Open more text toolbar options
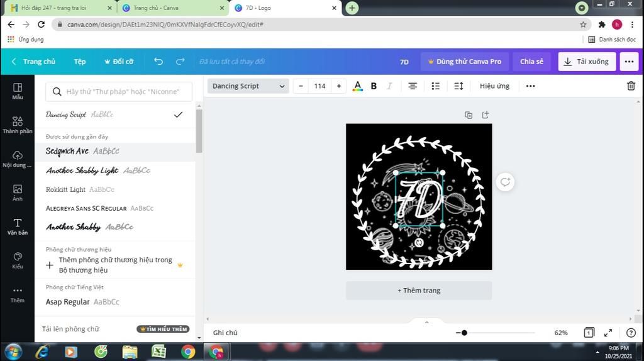 [530, 86]
